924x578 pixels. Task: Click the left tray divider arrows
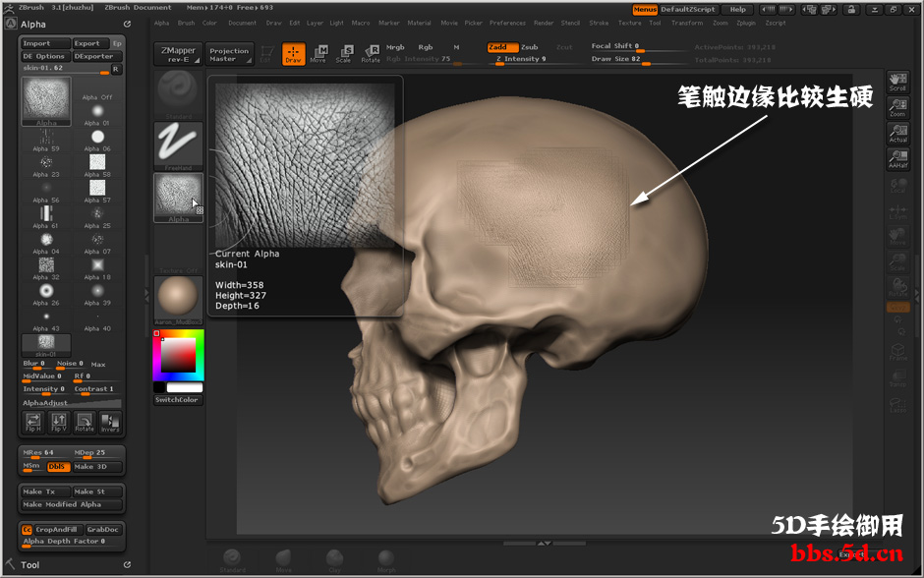pyautogui.click(x=146, y=295)
